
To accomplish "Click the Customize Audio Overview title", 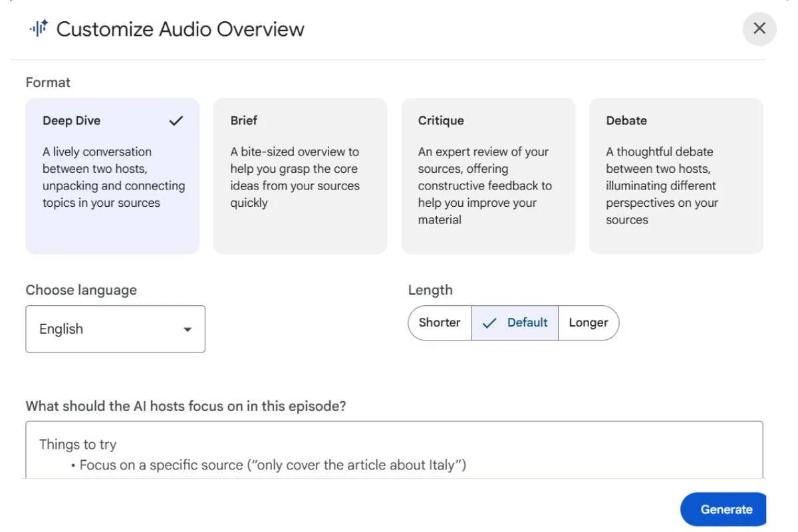I will click(180, 29).
